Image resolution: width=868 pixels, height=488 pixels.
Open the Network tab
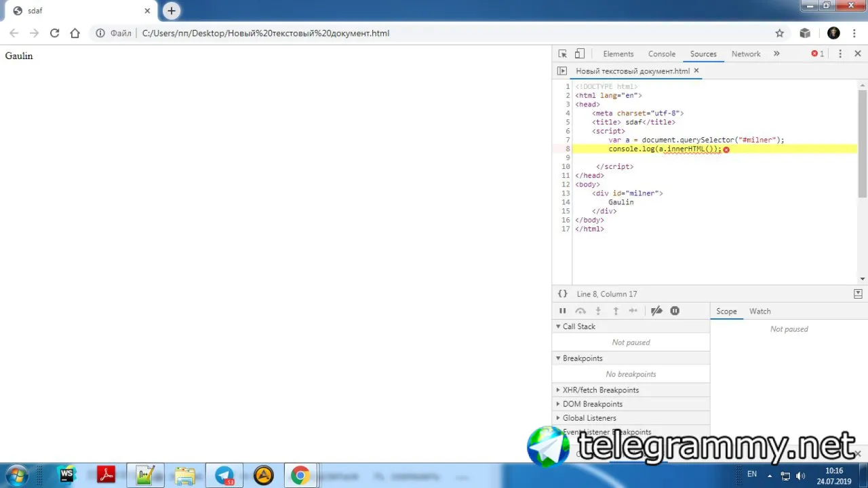click(x=746, y=54)
